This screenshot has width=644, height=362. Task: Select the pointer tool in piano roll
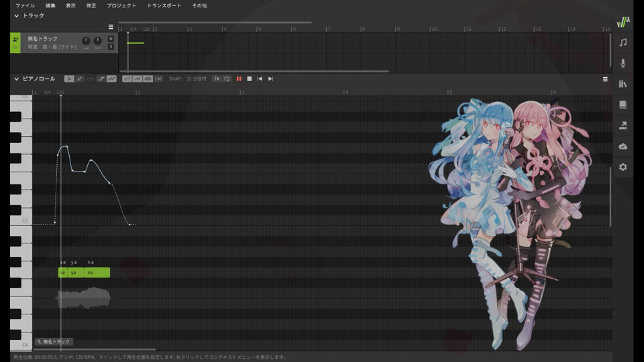(69, 79)
